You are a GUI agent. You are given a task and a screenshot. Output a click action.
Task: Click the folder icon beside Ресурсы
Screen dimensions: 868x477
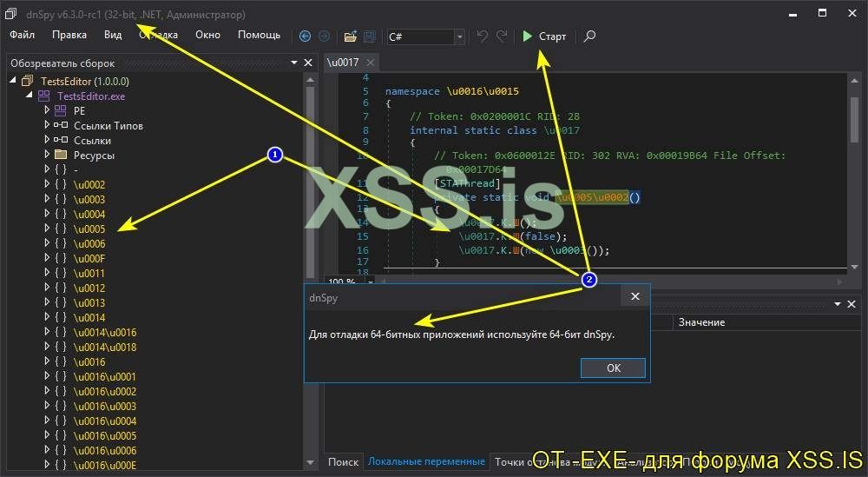(x=61, y=155)
